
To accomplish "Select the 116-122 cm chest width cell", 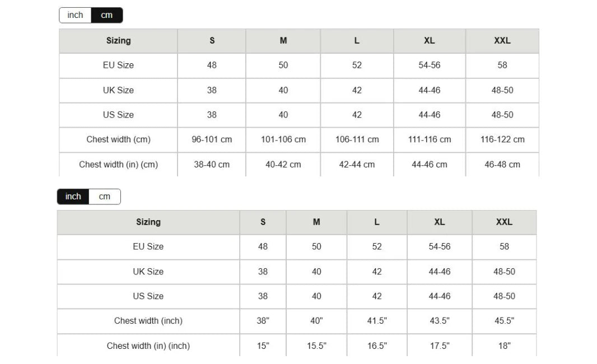I will [502, 139].
